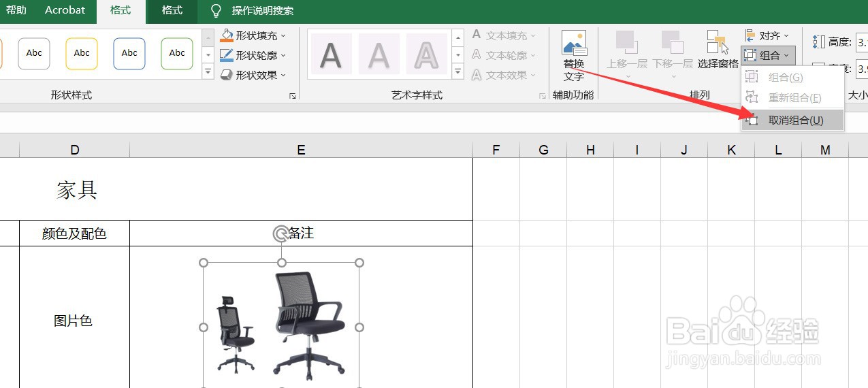Choose the outlined WordArt A style
The height and width of the screenshot is (388, 868).
(x=427, y=54)
